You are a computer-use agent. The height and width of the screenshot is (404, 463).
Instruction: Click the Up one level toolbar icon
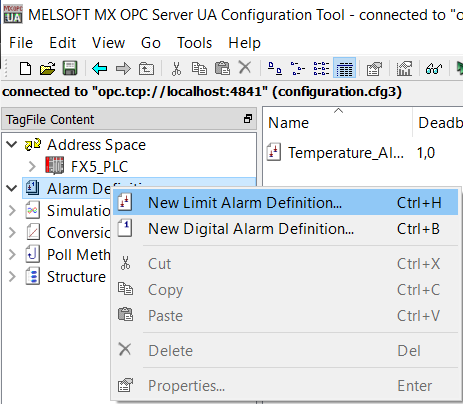[x=146, y=69]
